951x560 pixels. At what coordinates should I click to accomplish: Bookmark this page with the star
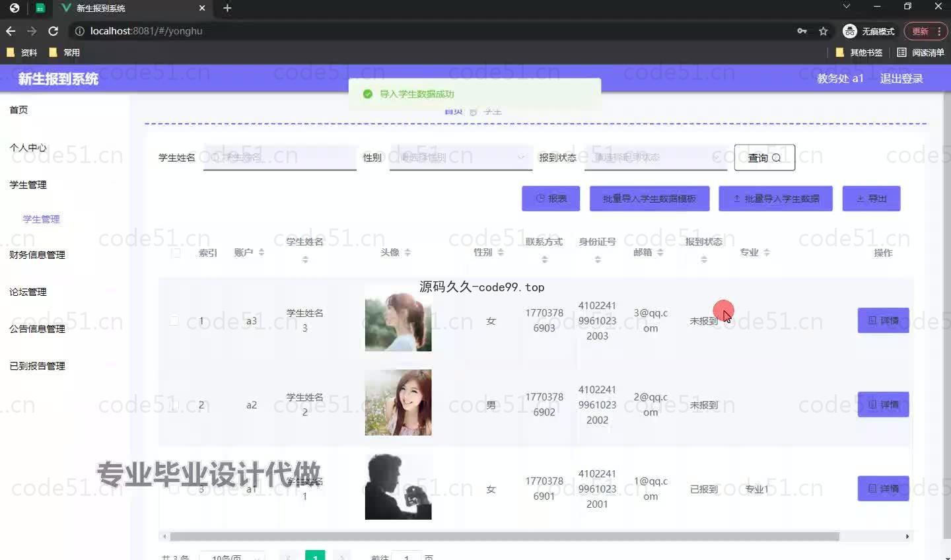(x=823, y=31)
